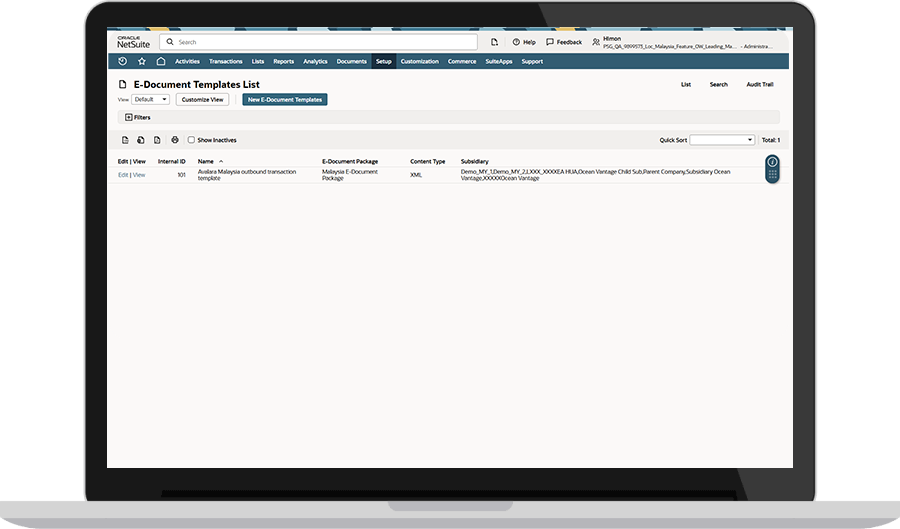This screenshot has height=529, width=900.
Task: Open the Support menu
Action: pyautogui.click(x=532, y=61)
